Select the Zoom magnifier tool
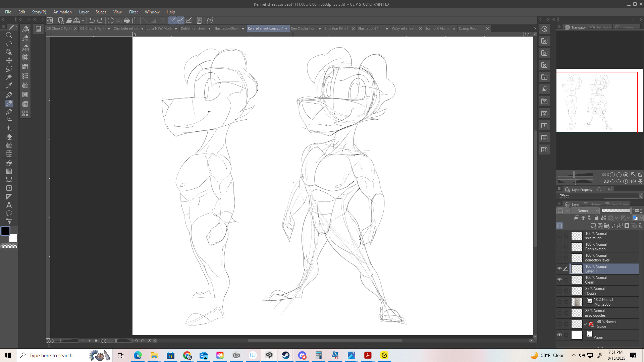Viewport: 644px width, 362px height. pyautogui.click(x=9, y=35)
